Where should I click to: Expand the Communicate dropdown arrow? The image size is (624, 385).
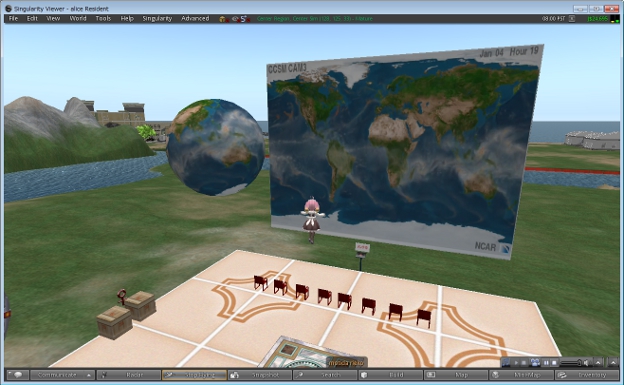pyautogui.click(x=89, y=375)
